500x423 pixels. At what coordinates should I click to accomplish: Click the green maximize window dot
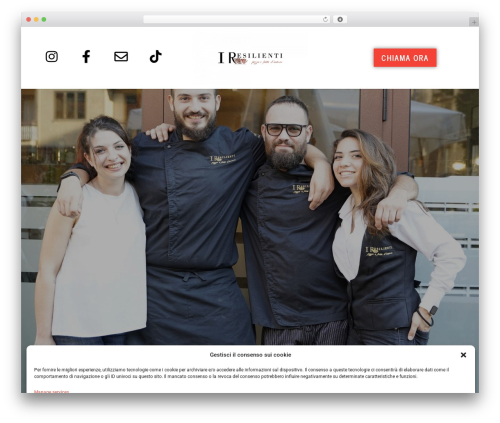click(44, 19)
